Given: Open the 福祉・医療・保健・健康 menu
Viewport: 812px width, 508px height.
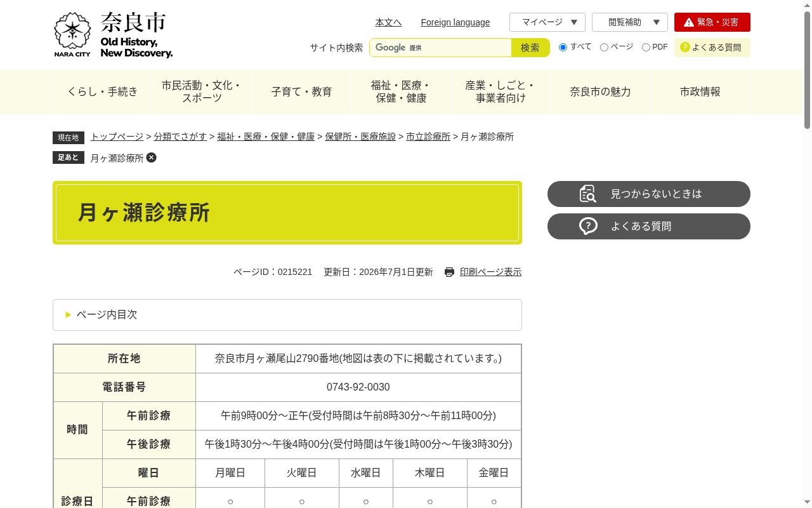Looking at the screenshot, I should pyautogui.click(x=401, y=92).
